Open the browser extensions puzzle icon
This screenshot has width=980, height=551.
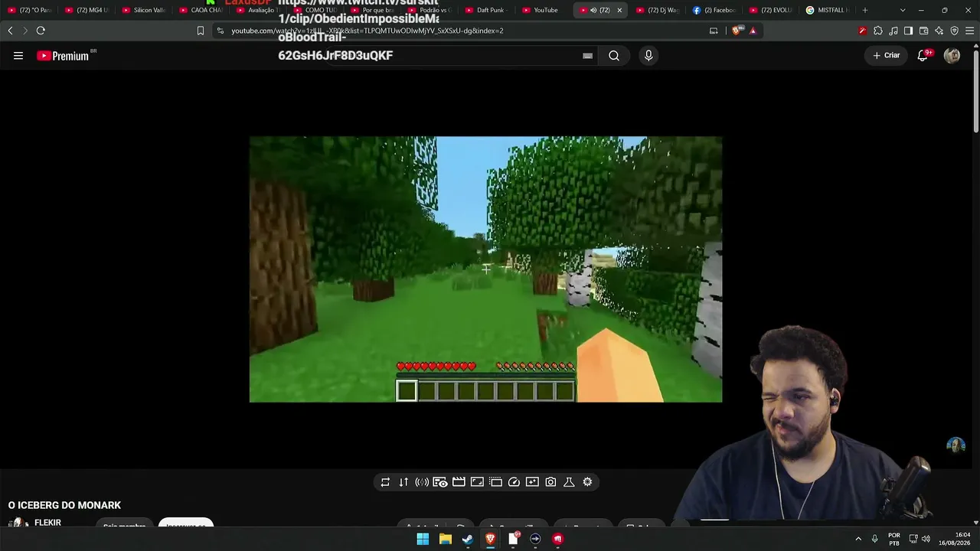[878, 31]
